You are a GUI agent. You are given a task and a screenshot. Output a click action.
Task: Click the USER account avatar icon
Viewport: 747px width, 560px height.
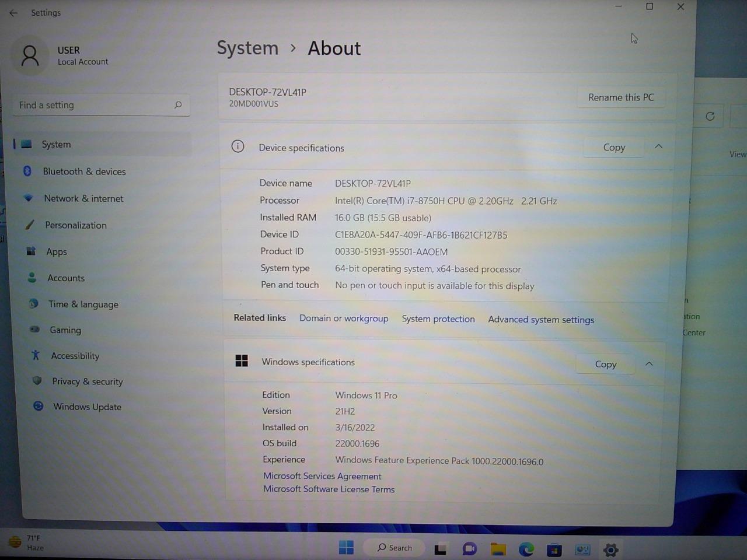click(x=30, y=55)
